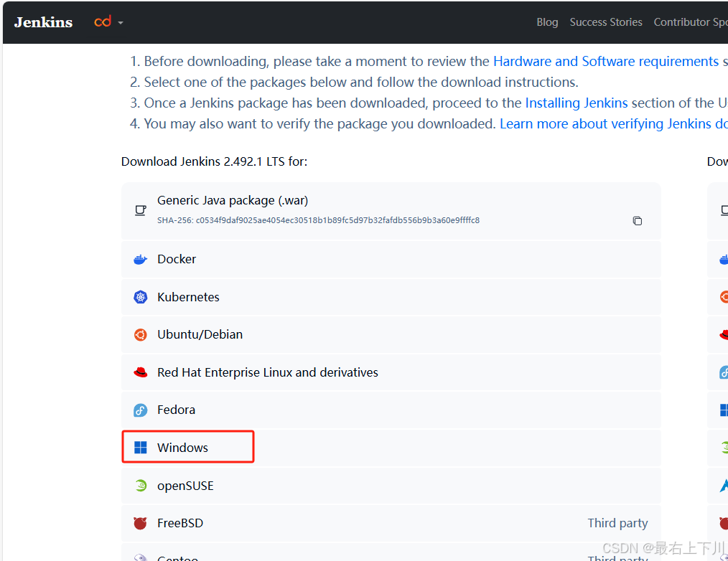This screenshot has width=728, height=561.
Task: Open Red Hat Enterprise Linux and derivatives
Action: [391, 372]
